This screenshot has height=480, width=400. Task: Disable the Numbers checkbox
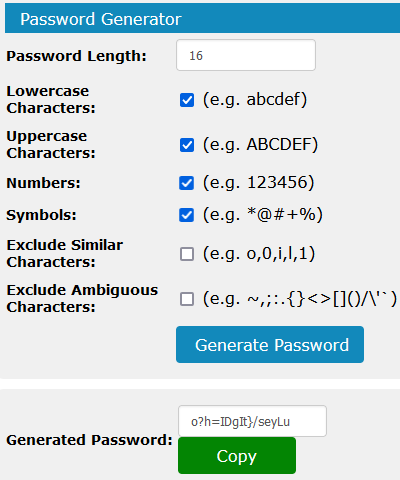pyautogui.click(x=187, y=183)
